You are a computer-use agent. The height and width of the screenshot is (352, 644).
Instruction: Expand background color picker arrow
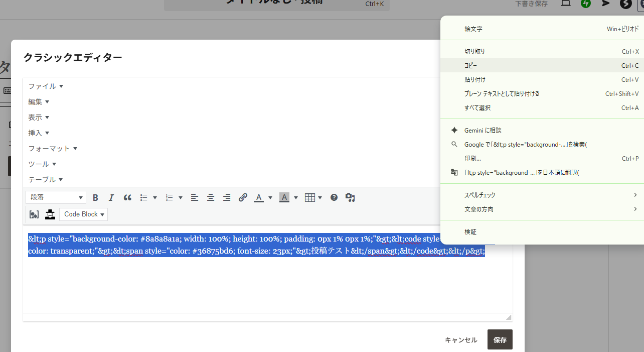(296, 198)
